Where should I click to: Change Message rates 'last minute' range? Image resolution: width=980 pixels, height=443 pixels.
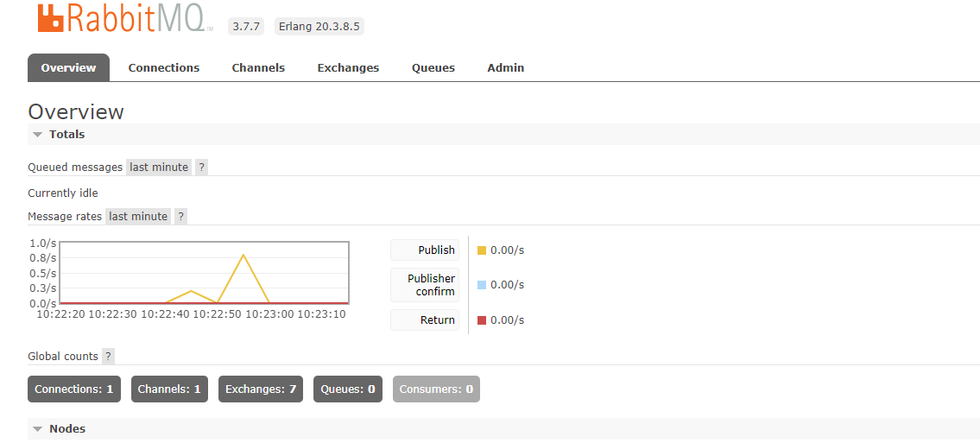click(138, 216)
